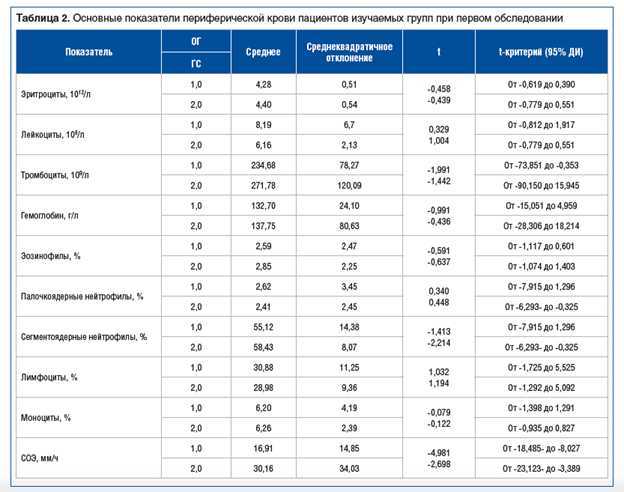Click the 'ГС' header cell
Viewport: 624px width, 492px height.
pyautogui.click(x=196, y=64)
